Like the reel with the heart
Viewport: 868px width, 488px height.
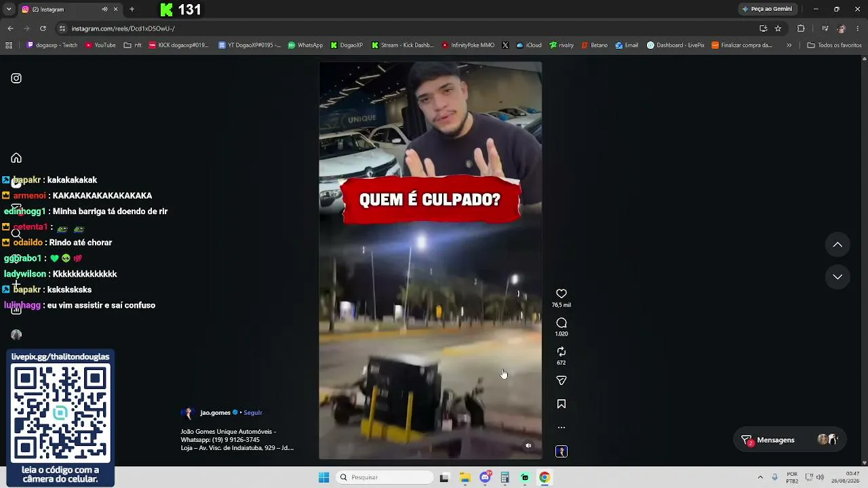click(561, 293)
